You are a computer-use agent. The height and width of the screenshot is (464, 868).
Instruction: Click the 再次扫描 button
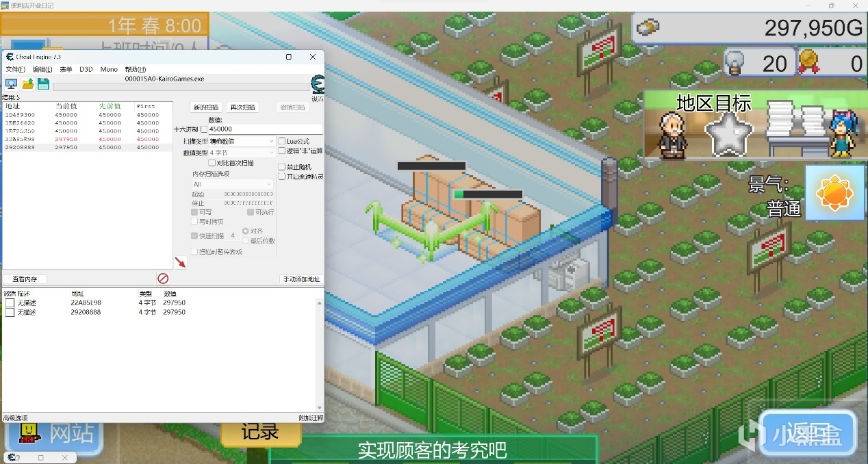(243, 107)
